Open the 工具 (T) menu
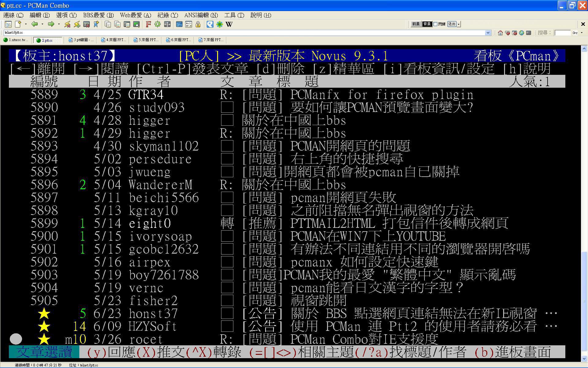Image resolution: width=588 pixels, height=368 pixels. [234, 15]
